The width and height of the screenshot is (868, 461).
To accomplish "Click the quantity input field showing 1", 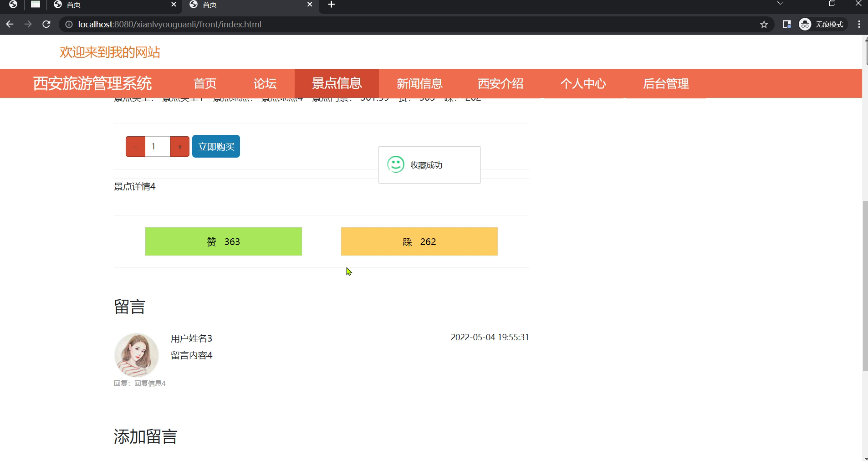I will coord(158,147).
